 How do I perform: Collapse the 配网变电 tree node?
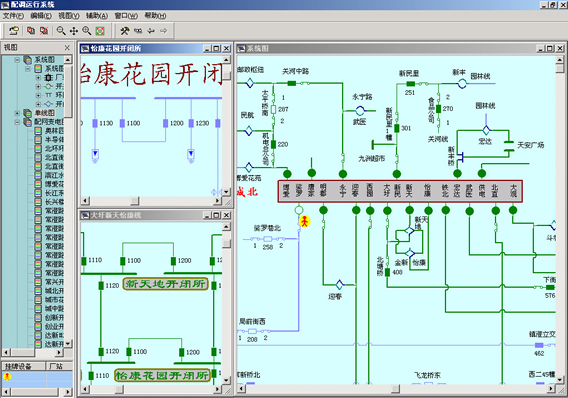pos(17,122)
